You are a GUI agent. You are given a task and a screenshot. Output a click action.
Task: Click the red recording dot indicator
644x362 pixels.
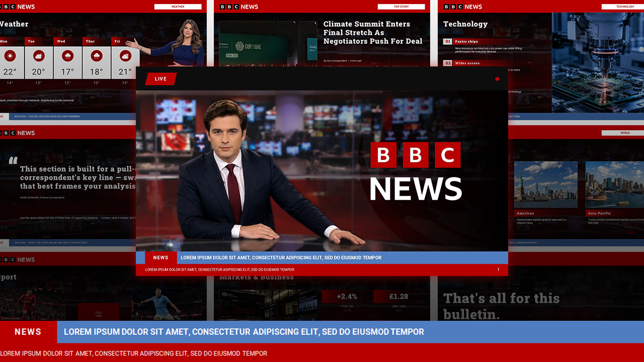click(x=497, y=79)
